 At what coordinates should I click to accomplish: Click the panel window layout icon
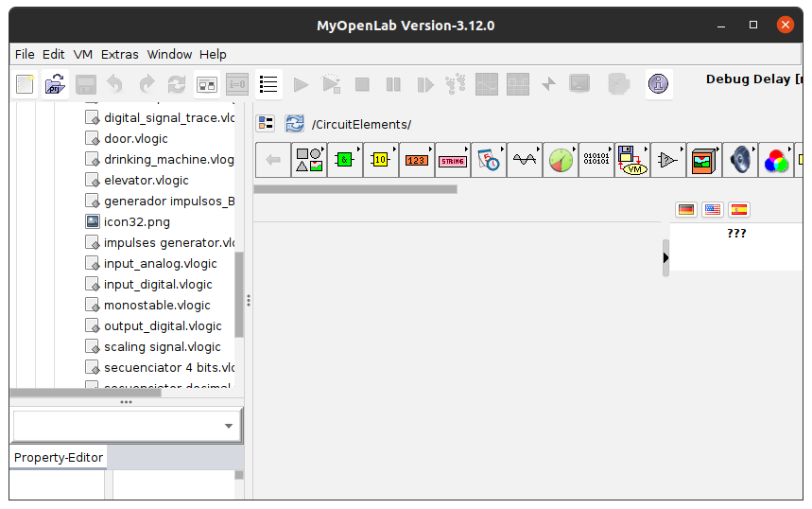207,84
